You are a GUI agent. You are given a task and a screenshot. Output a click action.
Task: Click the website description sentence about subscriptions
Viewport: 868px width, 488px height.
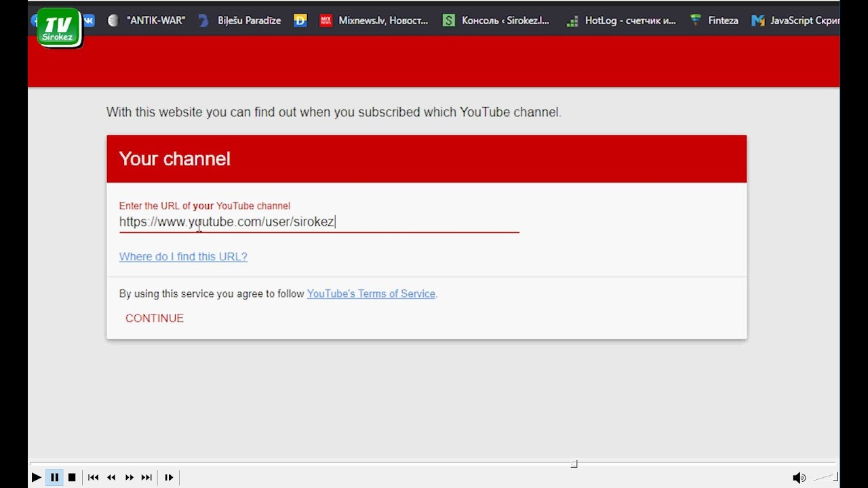click(334, 112)
